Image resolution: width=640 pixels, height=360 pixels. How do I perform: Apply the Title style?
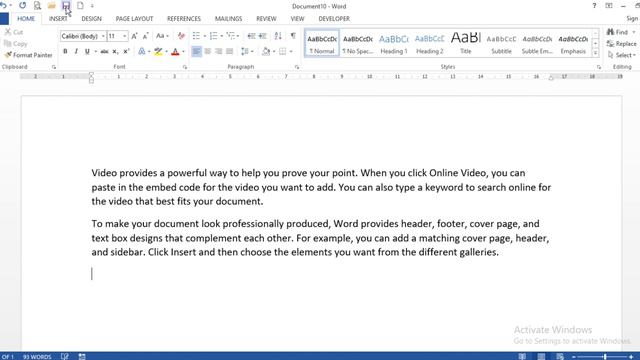465,43
